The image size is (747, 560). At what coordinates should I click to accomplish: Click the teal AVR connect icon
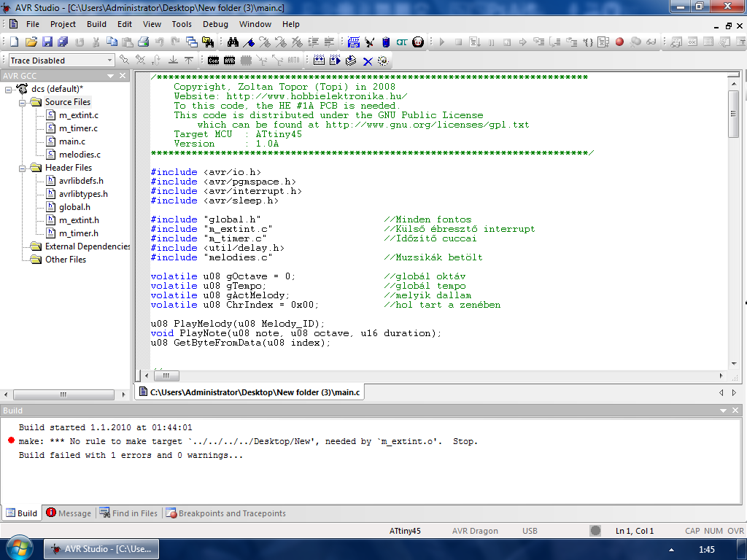click(x=402, y=42)
